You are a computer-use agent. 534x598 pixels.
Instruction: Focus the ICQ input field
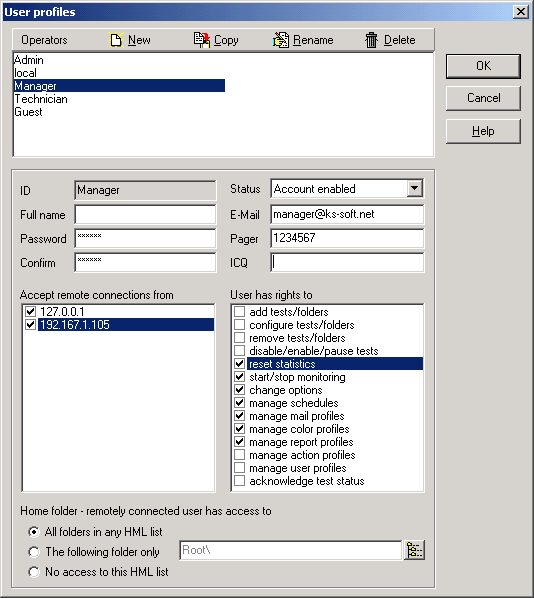pyautogui.click(x=347, y=262)
